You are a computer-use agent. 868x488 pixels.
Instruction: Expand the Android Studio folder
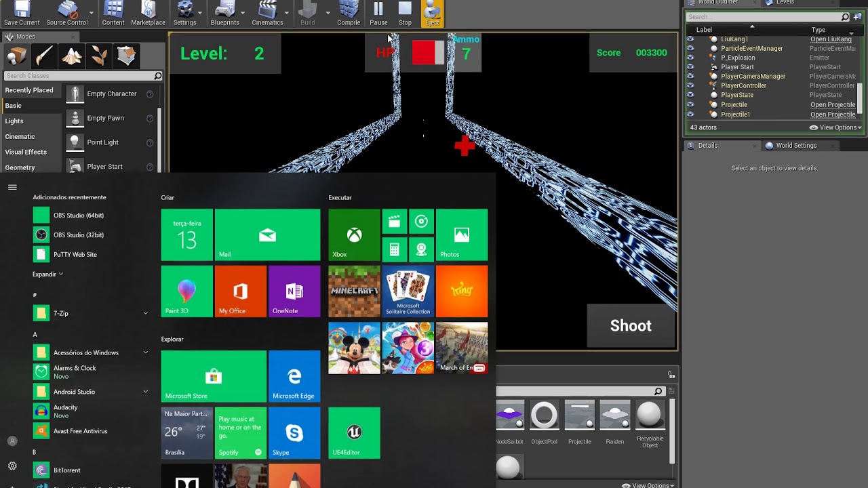pos(145,392)
